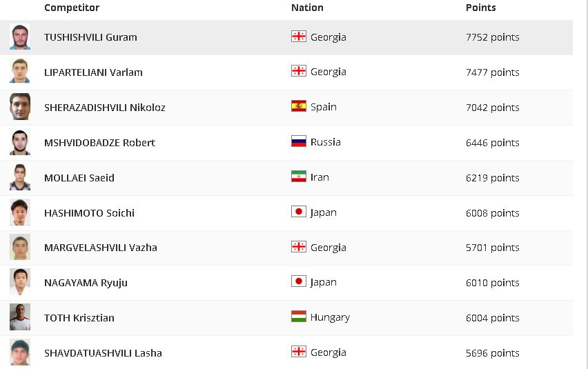Select the MSHVIDOBADZE Robert name link
This screenshot has height=369, width=588.
(100, 143)
